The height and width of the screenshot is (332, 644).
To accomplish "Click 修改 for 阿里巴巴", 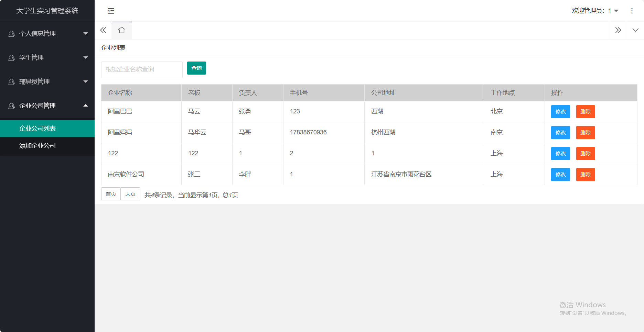I will pyautogui.click(x=560, y=112).
